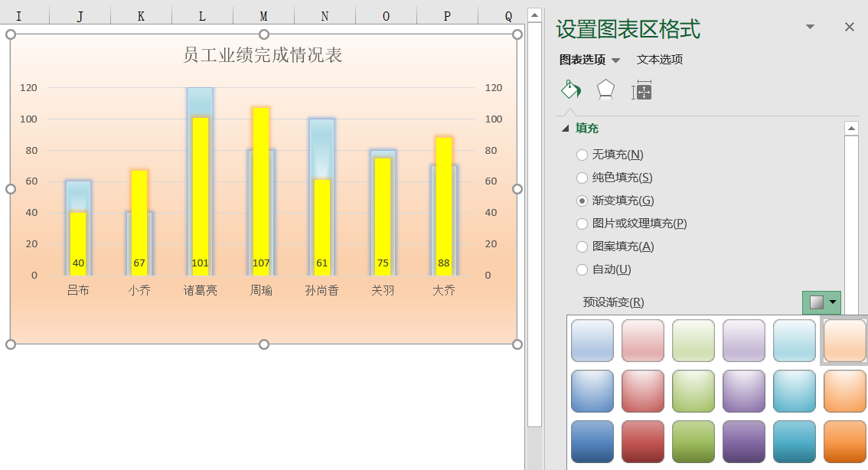Image resolution: width=868 pixels, height=470 pixels.
Task: Switch to 文本选项 tab
Action: [659, 60]
